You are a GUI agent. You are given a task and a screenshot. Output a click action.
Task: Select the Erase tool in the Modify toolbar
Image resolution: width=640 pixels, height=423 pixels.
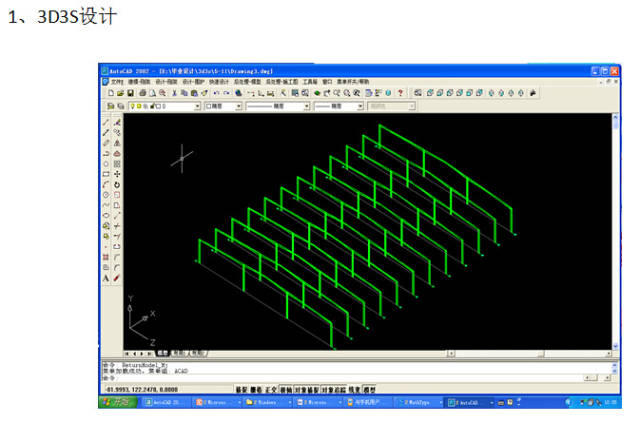pyautogui.click(x=117, y=122)
